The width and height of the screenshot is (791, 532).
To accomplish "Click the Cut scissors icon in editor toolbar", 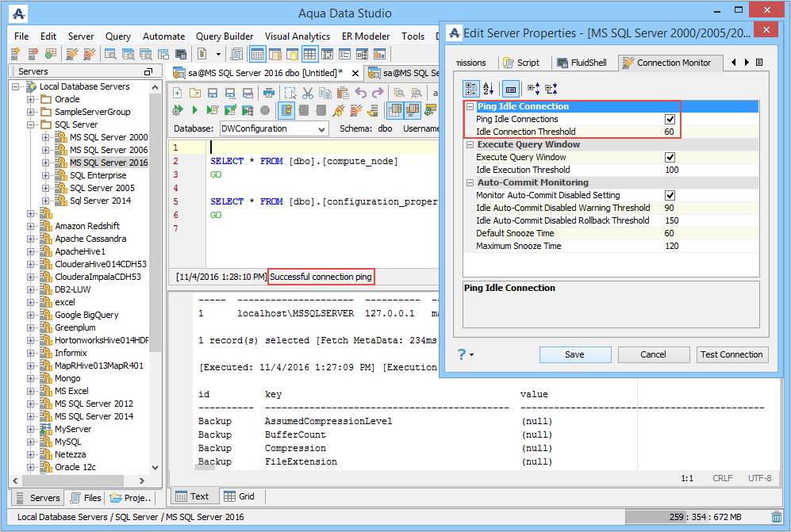I will pos(308,93).
